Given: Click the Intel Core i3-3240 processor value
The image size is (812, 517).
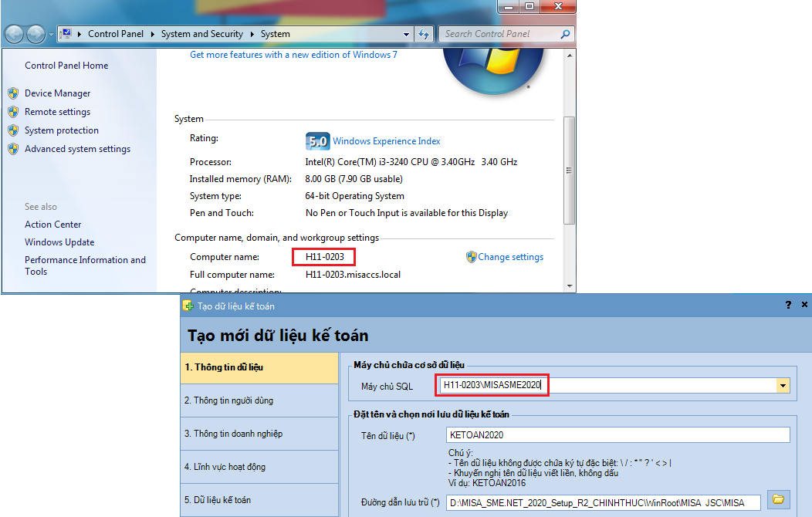Looking at the screenshot, I should (x=411, y=162).
